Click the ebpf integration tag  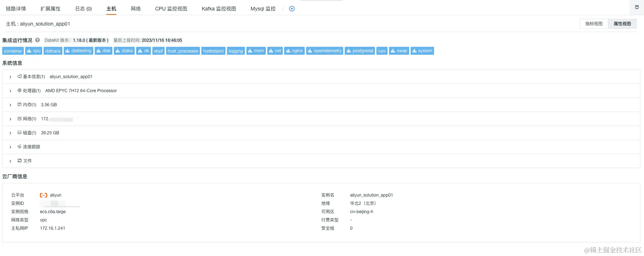click(158, 51)
